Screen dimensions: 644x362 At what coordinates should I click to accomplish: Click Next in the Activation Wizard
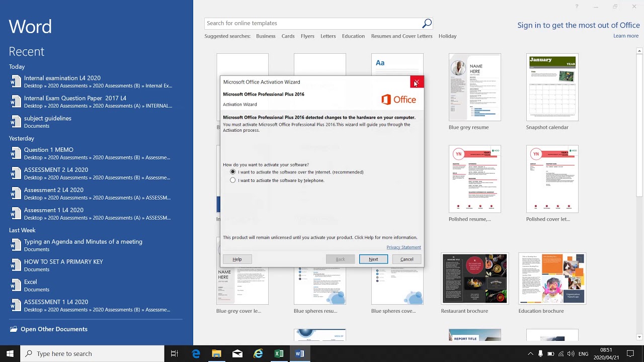pyautogui.click(x=373, y=259)
